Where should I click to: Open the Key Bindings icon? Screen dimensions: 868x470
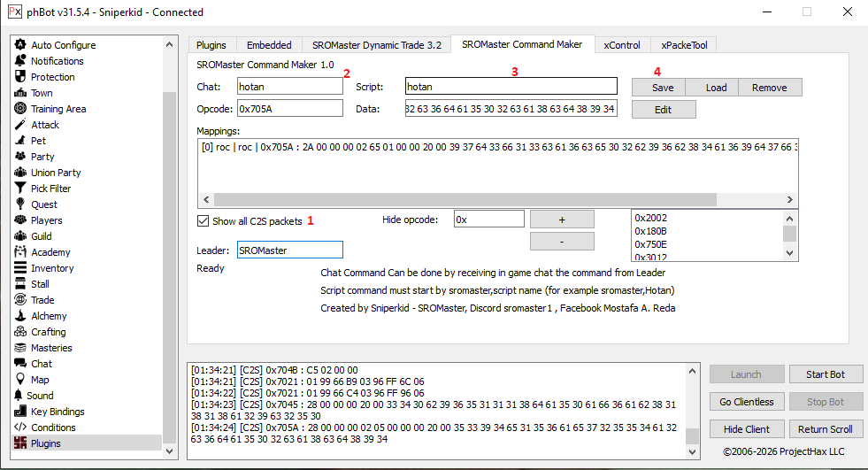[x=20, y=412]
